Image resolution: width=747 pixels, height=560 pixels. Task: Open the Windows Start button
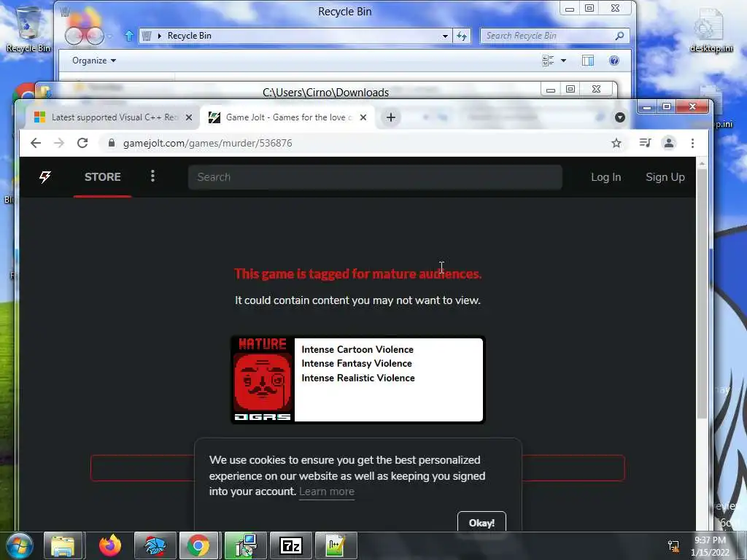pos(18,545)
